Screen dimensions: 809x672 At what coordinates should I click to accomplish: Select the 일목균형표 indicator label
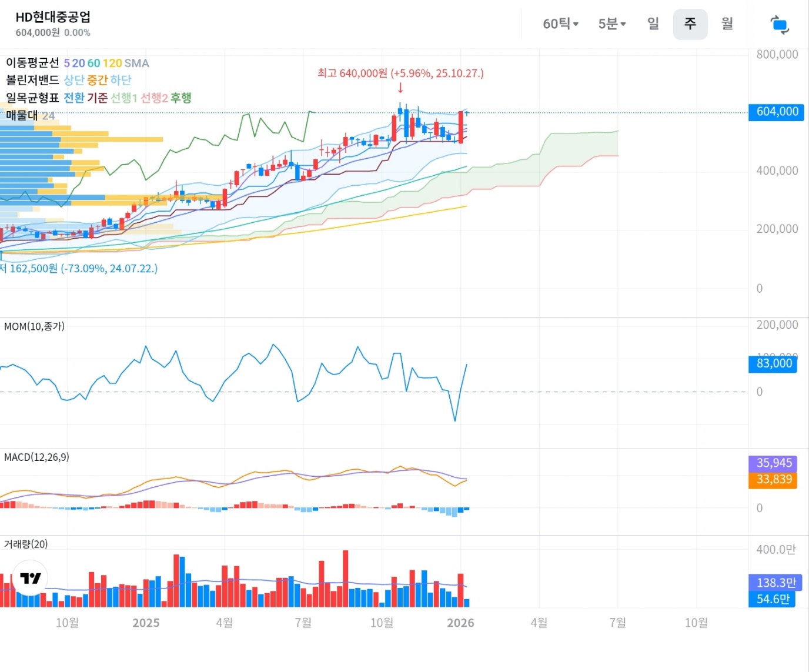(x=32, y=98)
